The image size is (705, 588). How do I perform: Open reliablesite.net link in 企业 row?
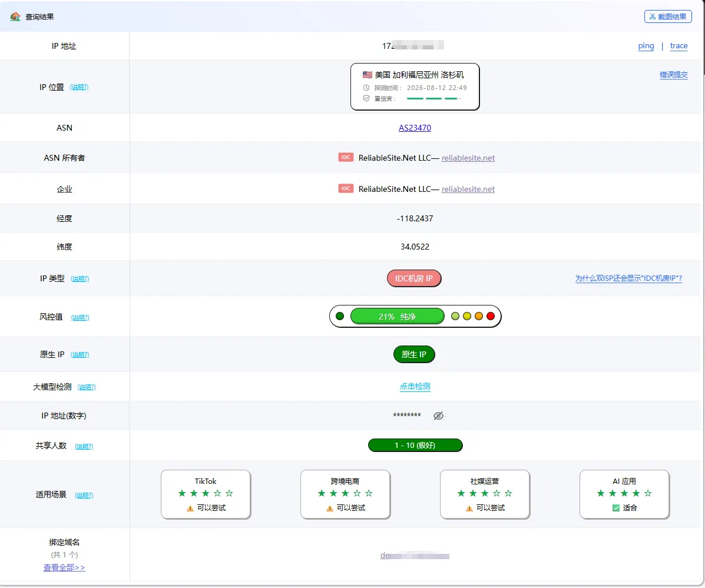pos(468,189)
